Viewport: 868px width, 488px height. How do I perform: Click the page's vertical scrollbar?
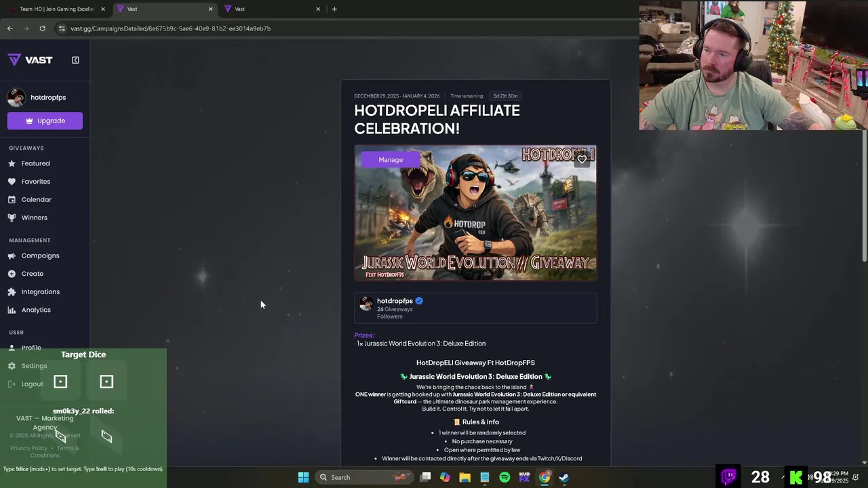pos(864,197)
